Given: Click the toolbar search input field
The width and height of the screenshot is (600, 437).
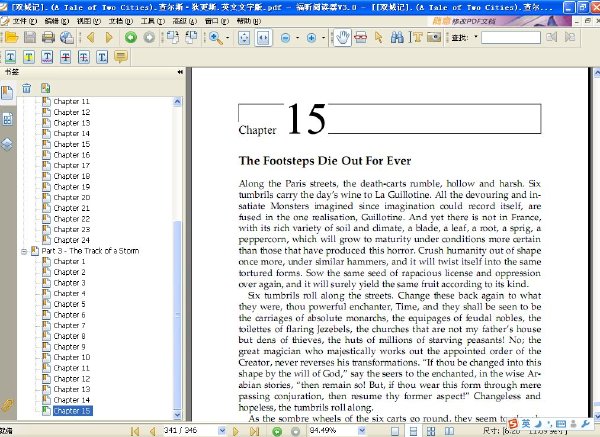Looking at the screenshot, I should click(511, 38).
